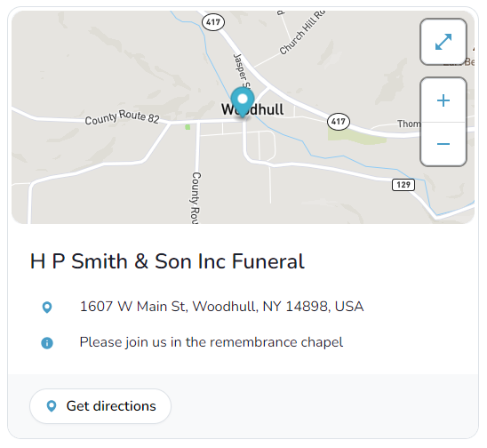
Task: Zoom out on the map
Action: pyautogui.click(x=443, y=144)
